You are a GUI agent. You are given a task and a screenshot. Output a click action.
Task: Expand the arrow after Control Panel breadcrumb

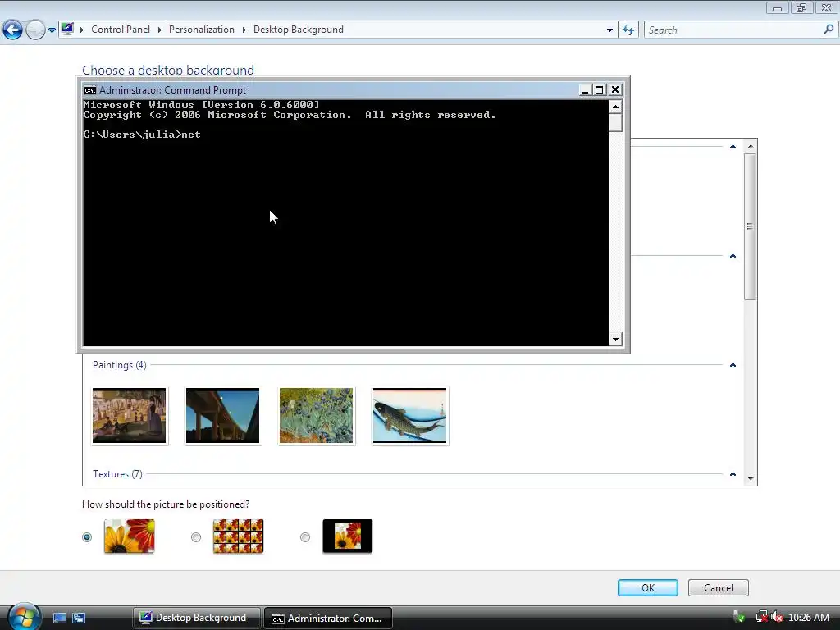click(160, 30)
